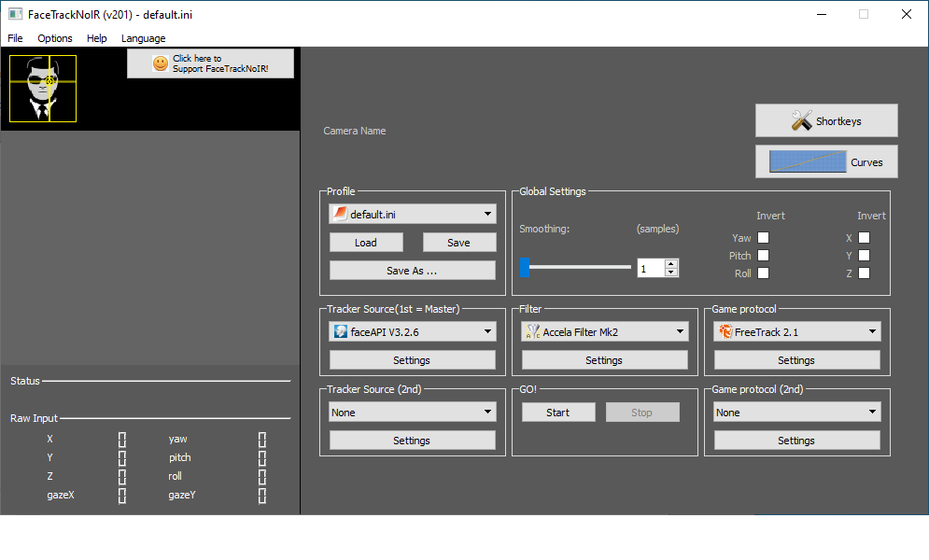Open the Filter selection dropdown
Viewport: 929px width, 560px height.
[605, 331]
